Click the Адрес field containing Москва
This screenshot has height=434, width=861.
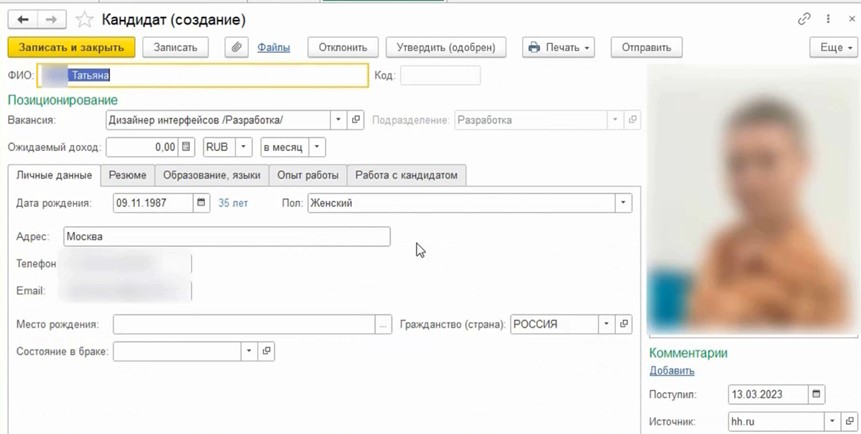(227, 237)
